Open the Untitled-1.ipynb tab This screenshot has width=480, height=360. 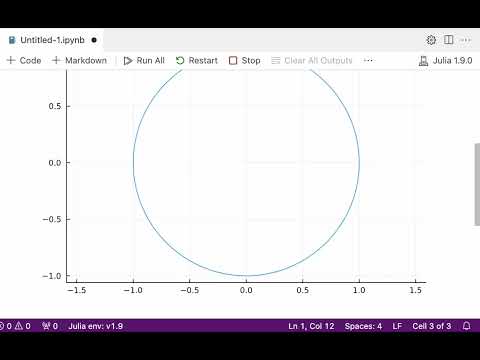pyautogui.click(x=52, y=40)
